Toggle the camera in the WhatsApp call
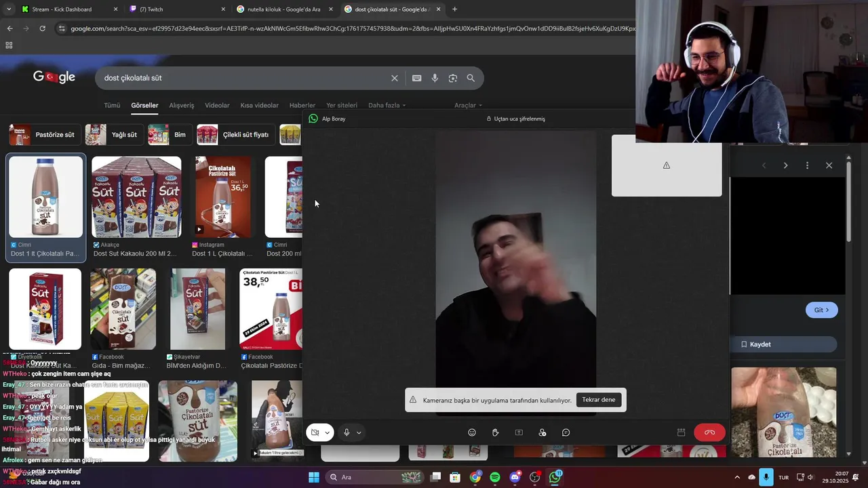This screenshot has width=868, height=488. pos(315,432)
